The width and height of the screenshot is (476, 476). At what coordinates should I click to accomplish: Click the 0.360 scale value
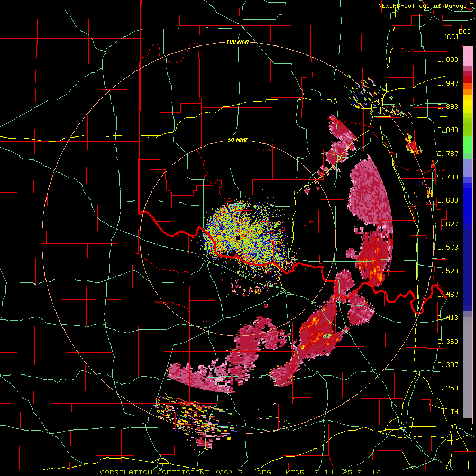point(448,341)
